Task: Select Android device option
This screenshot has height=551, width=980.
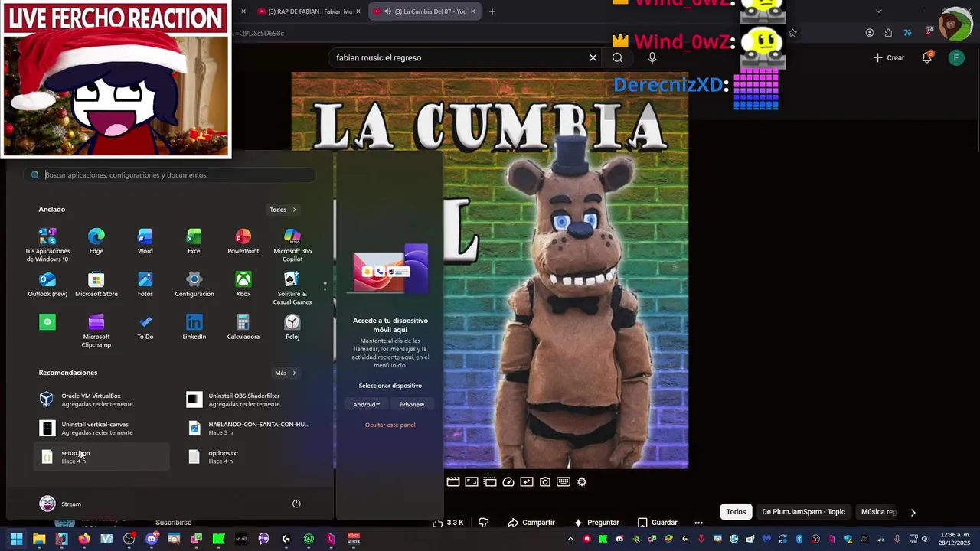Action: [366, 404]
